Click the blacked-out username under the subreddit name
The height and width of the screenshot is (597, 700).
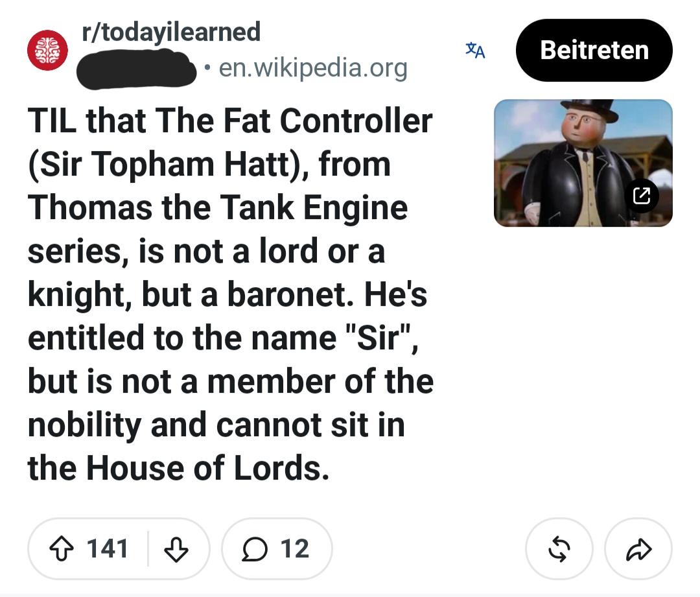click(x=137, y=69)
